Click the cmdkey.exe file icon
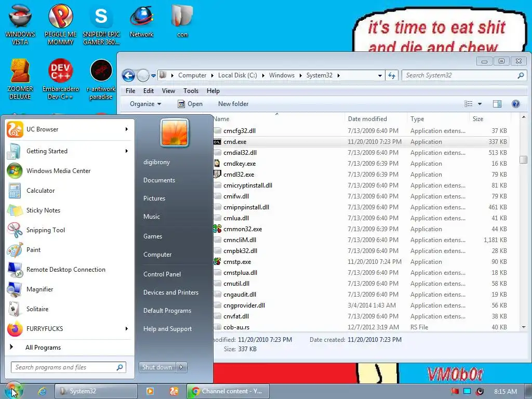This screenshot has height=399, width=532. tap(217, 164)
